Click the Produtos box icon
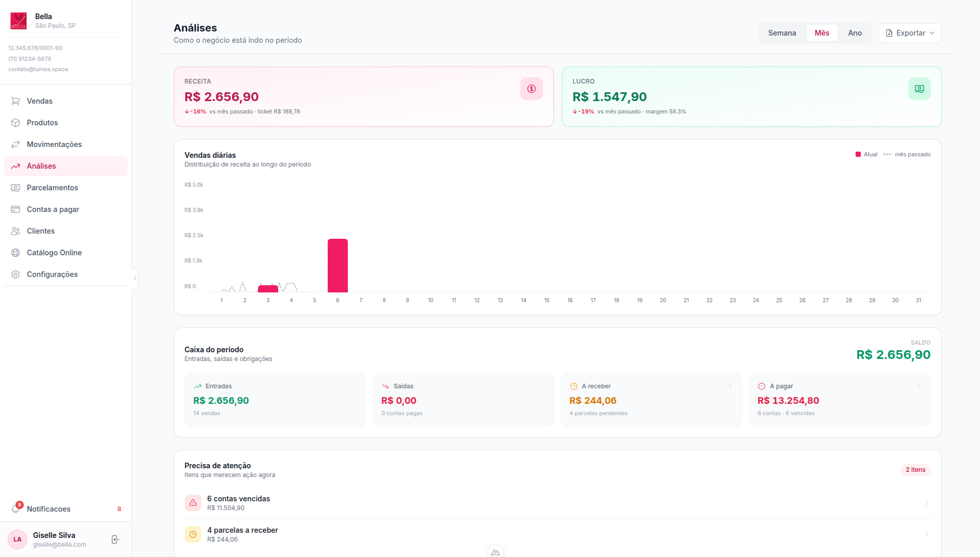 click(15, 123)
